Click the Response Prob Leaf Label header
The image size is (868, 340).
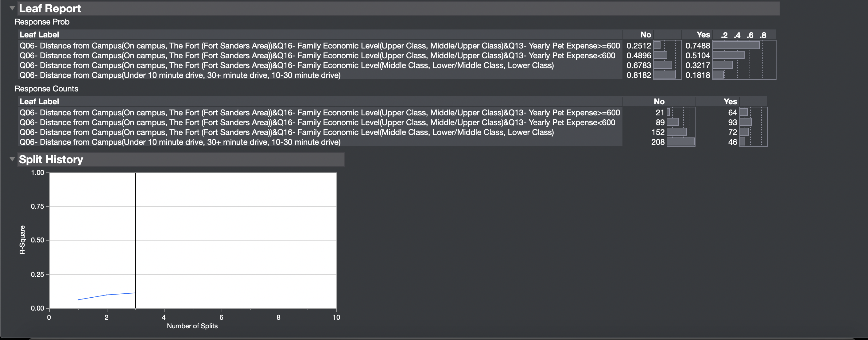39,35
